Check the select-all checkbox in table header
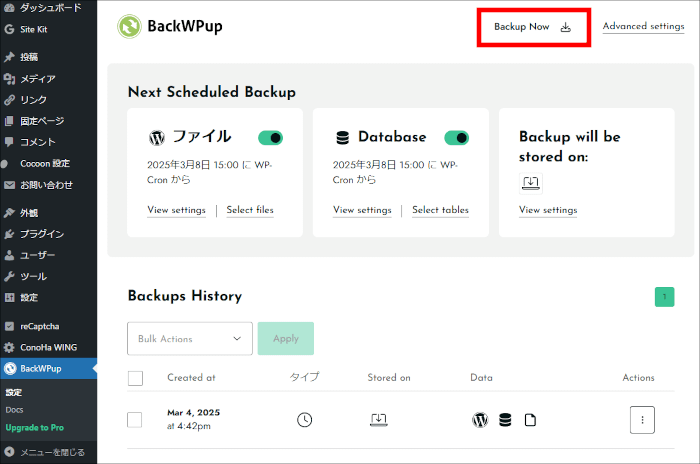 135,378
